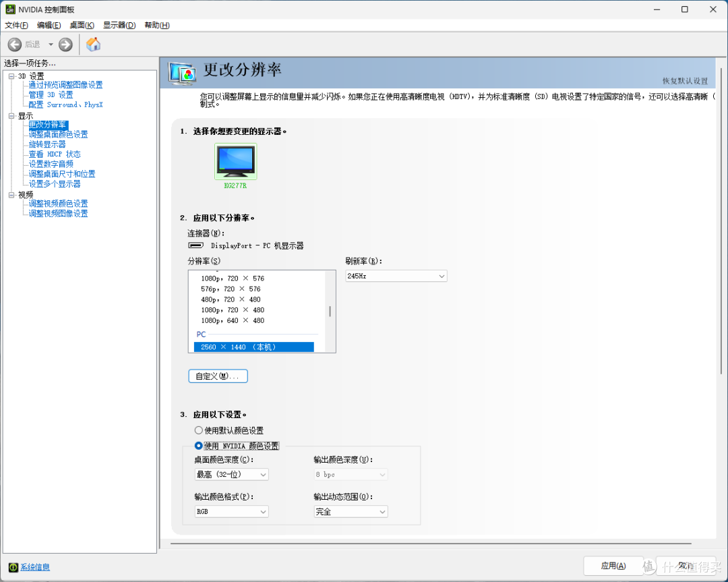Open the back history dropdown arrow
The width and height of the screenshot is (728, 582).
pos(51,45)
